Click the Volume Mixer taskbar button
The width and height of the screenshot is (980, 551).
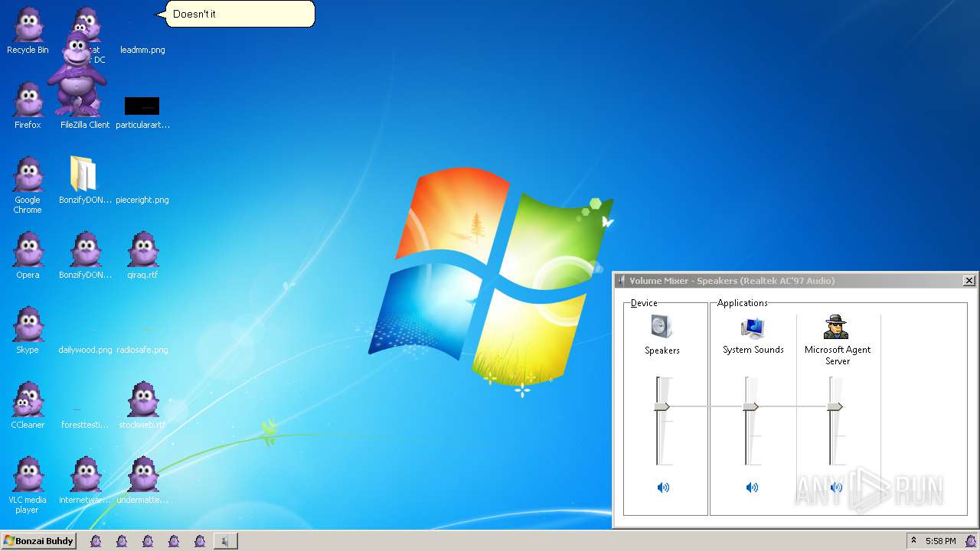click(x=225, y=541)
